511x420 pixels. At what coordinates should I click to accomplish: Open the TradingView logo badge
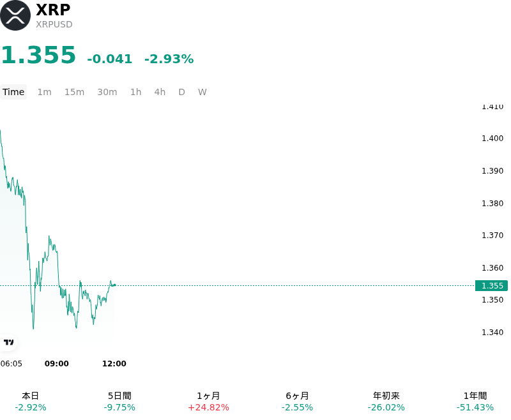8,342
